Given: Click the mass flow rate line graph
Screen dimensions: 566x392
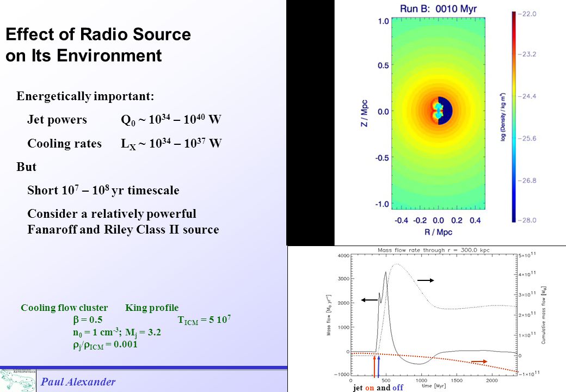Looking at the screenshot, I should point(434,315).
